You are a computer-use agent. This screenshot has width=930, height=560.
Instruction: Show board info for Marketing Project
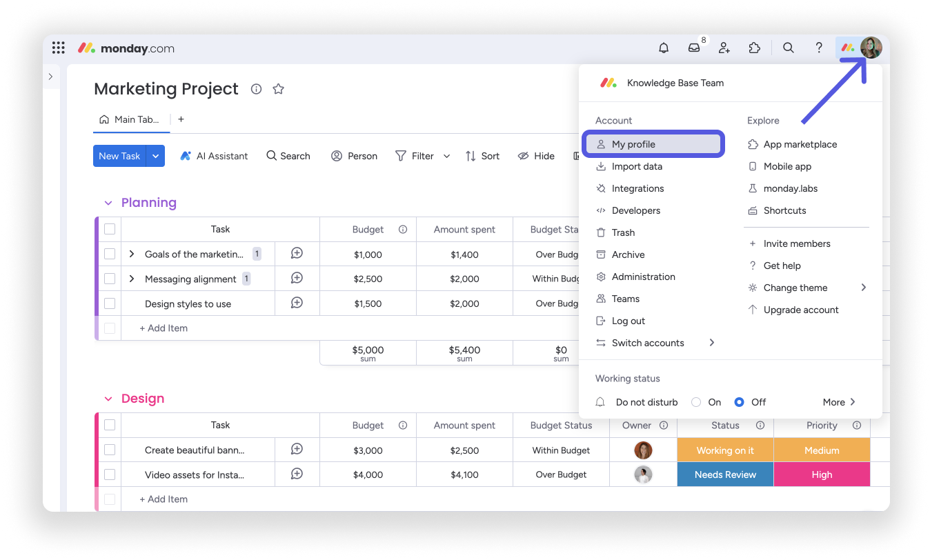tap(257, 89)
